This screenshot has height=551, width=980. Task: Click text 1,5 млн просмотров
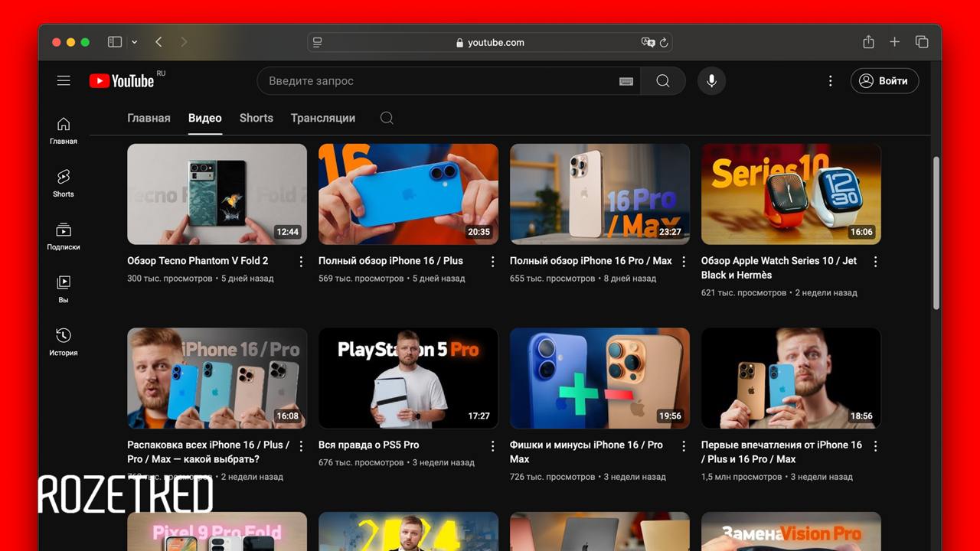coord(741,477)
